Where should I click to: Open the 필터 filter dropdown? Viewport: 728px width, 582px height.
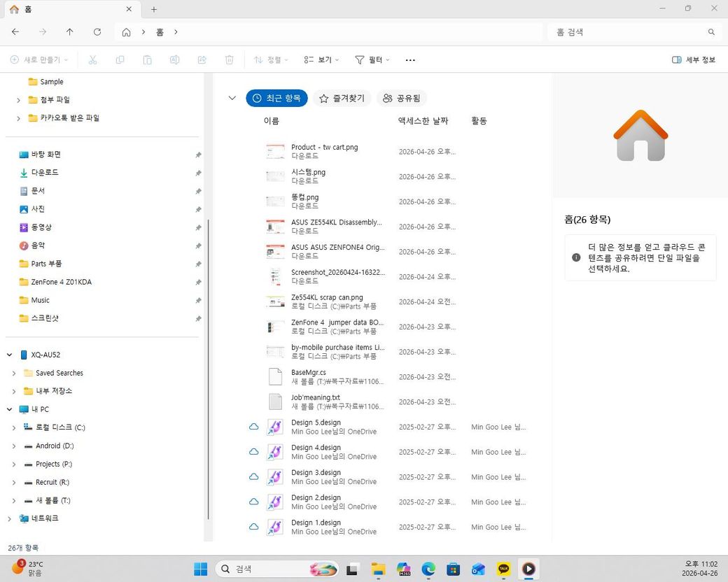(372, 60)
